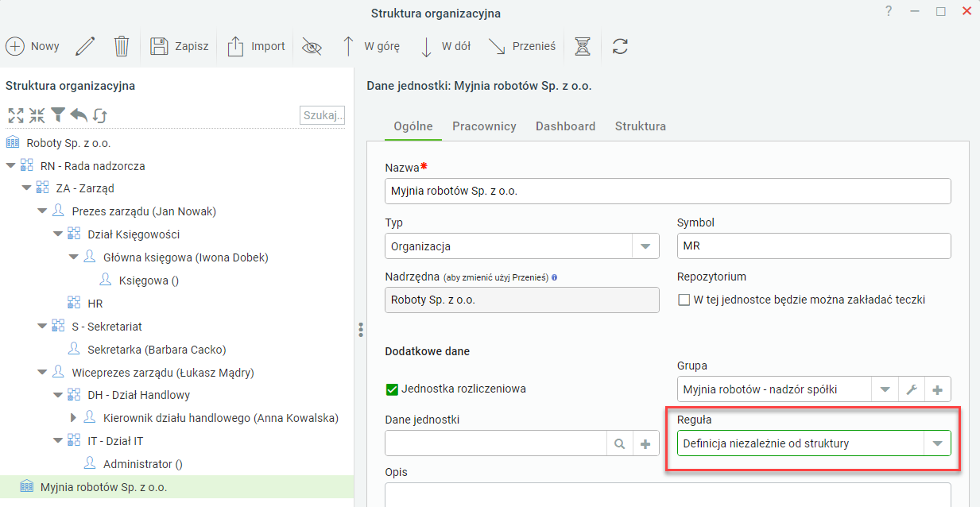Click the Import button label
Viewport: 980px width, 507px height.
click(268, 46)
